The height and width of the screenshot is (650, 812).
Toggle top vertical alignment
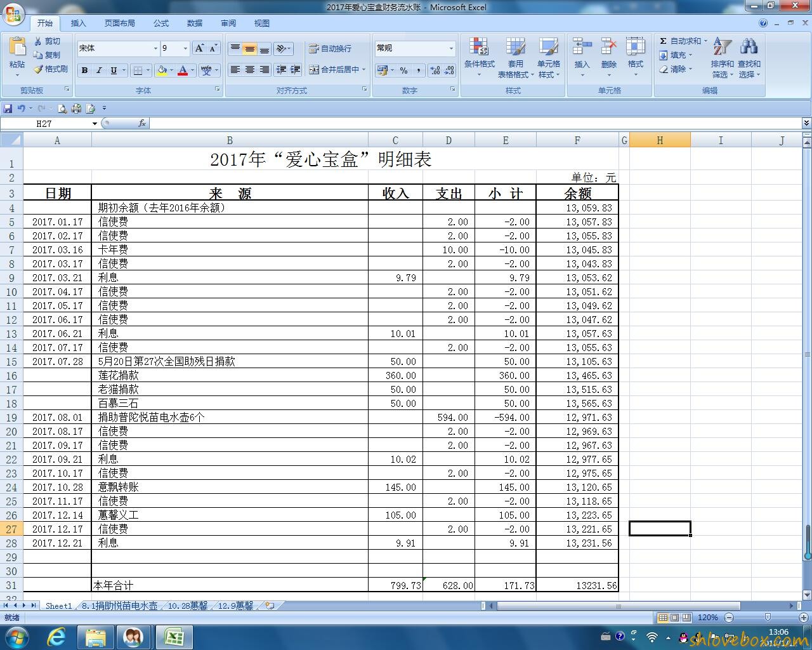click(235, 48)
